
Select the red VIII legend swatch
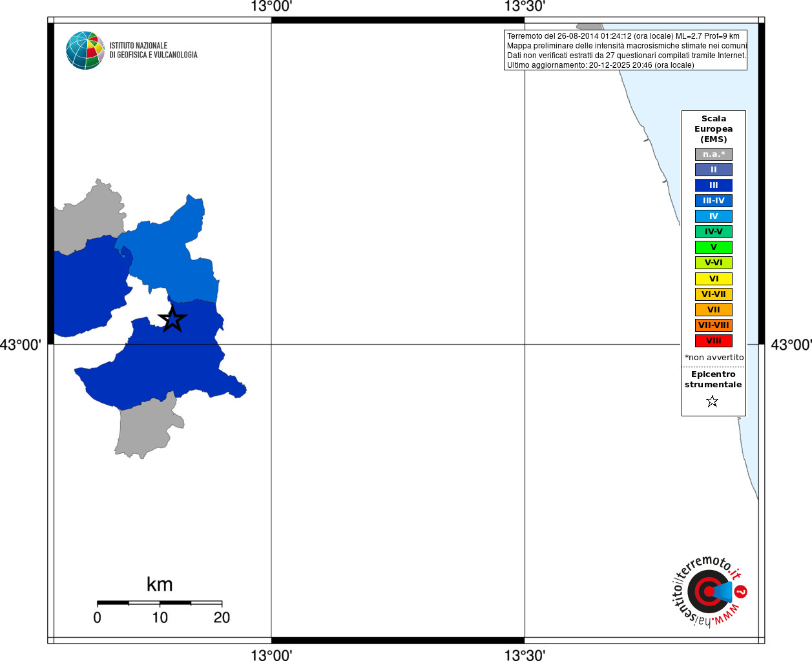point(714,341)
